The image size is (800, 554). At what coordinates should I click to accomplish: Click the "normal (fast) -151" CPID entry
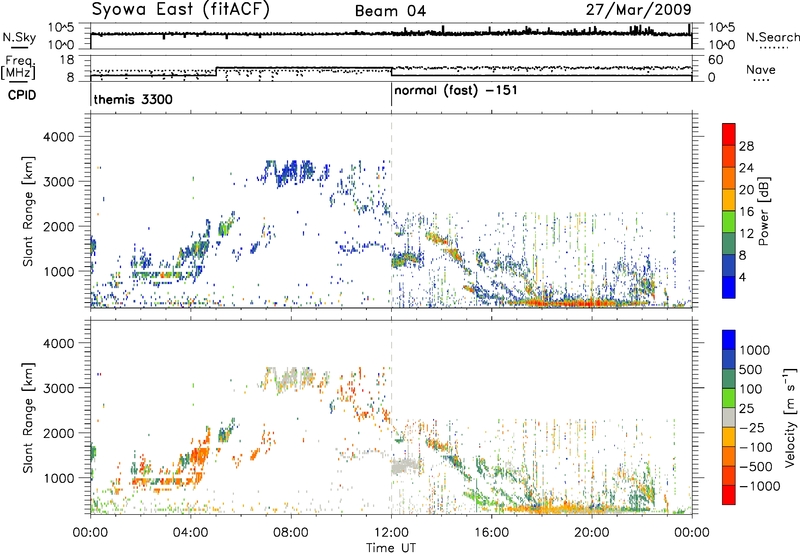click(456, 91)
